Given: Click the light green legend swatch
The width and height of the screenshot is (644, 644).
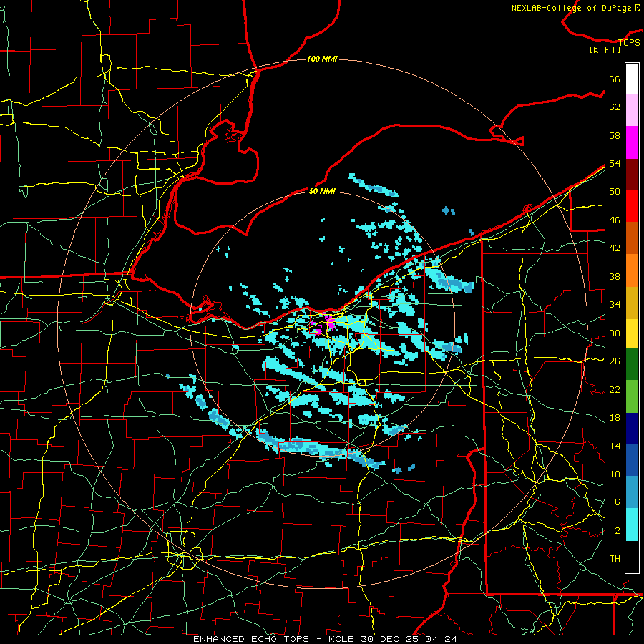Looking at the screenshot, I should point(632,396).
